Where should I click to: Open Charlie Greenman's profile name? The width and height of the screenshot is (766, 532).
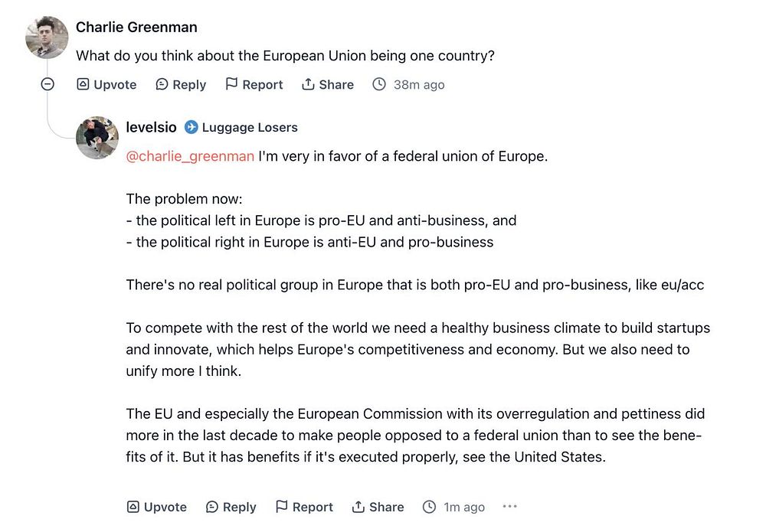tap(136, 27)
